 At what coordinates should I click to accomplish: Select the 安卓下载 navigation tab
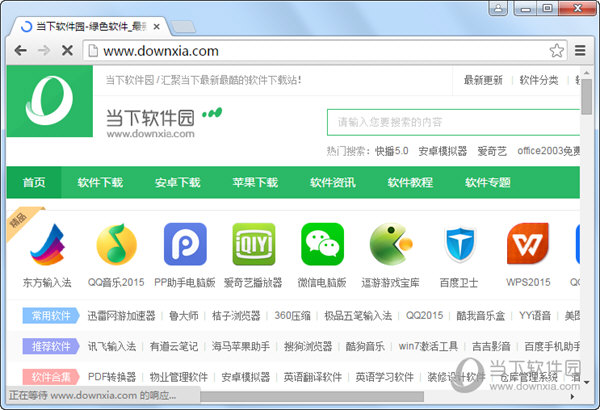(177, 183)
